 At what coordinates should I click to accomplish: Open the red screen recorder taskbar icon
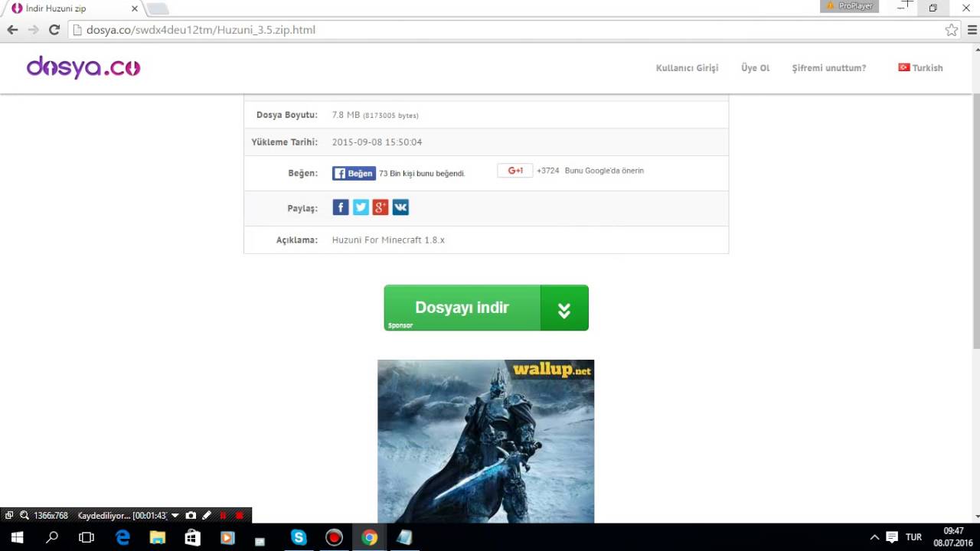(334, 538)
